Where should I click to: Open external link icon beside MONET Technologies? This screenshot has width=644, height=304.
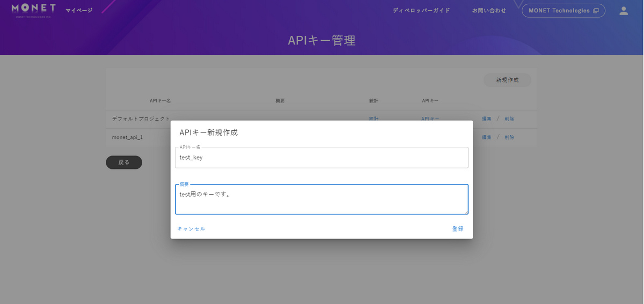(596, 11)
